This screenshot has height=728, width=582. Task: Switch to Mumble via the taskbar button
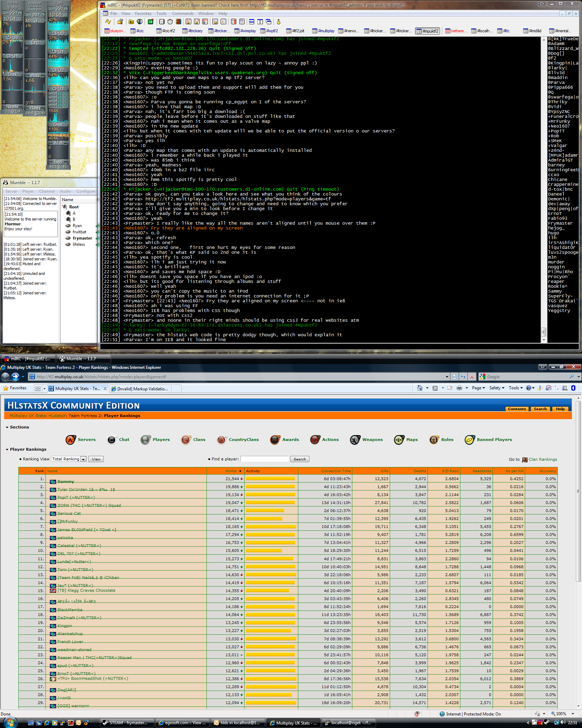point(83,359)
